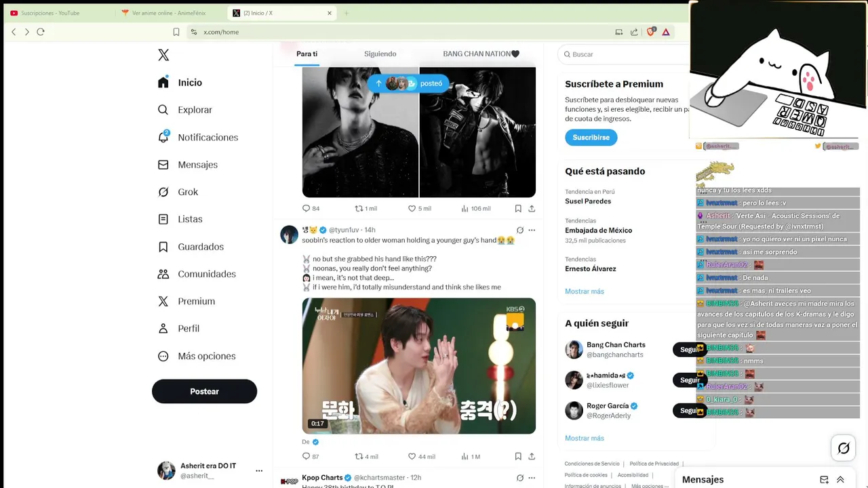Bookmark this page in the toolbar
This screenshot has width=868, height=488.
(176, 32)
